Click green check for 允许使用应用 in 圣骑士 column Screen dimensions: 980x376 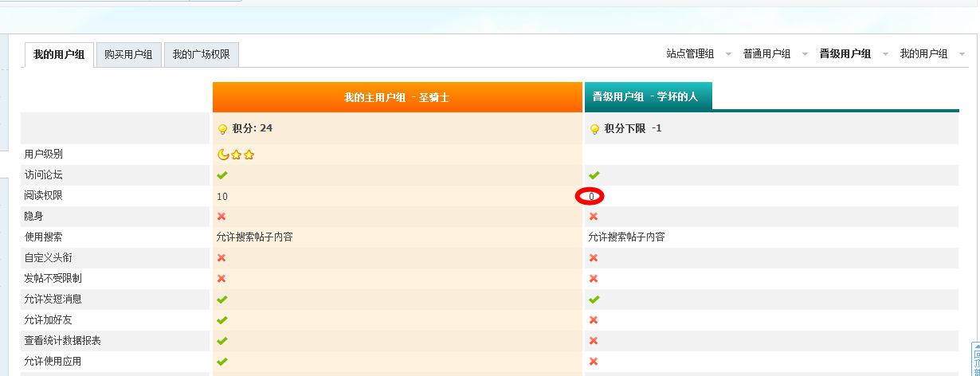(x=221, y=362)
